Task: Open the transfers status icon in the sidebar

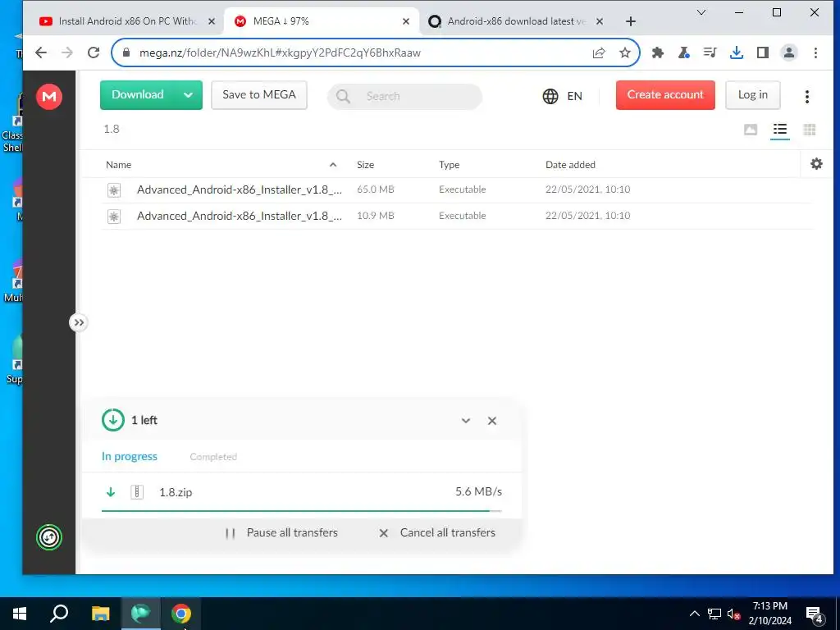Action: point(48,536)
